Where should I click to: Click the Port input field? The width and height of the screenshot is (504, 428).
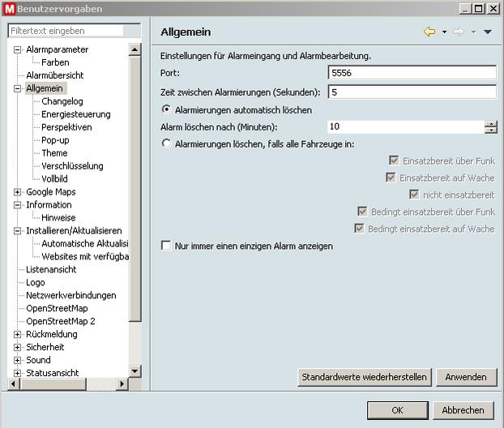(412, 72)
